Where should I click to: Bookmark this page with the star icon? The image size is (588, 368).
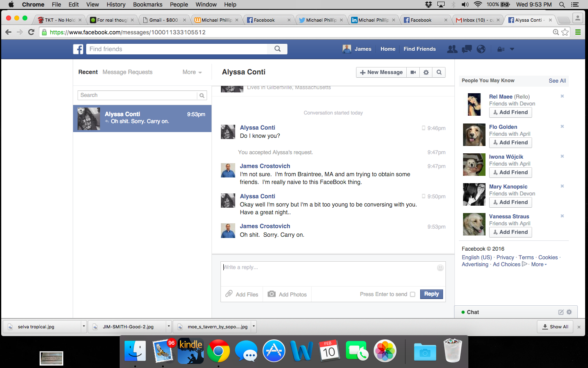point(565,32)
